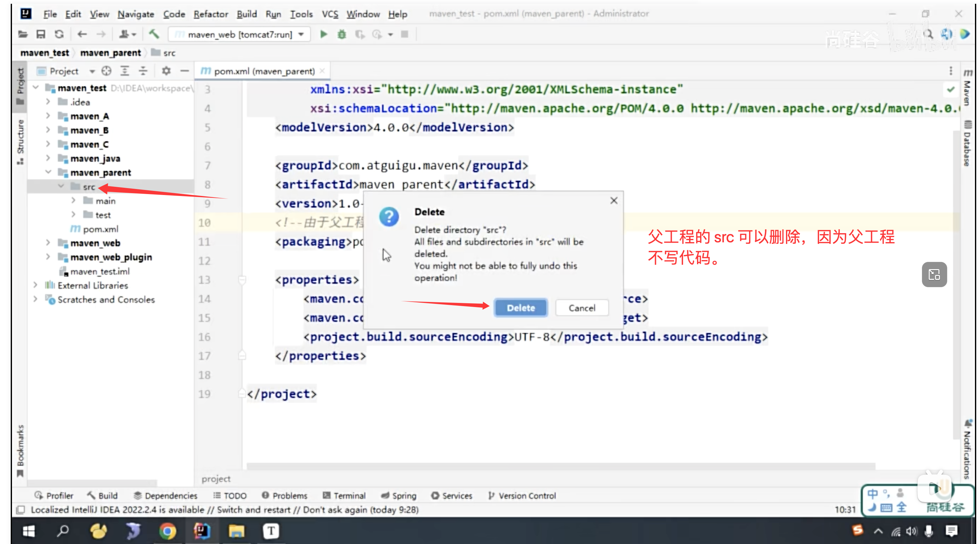Viewport: 980px width, 544px height.
Task: Confirm with the Delete button
Action: point(520,308)
